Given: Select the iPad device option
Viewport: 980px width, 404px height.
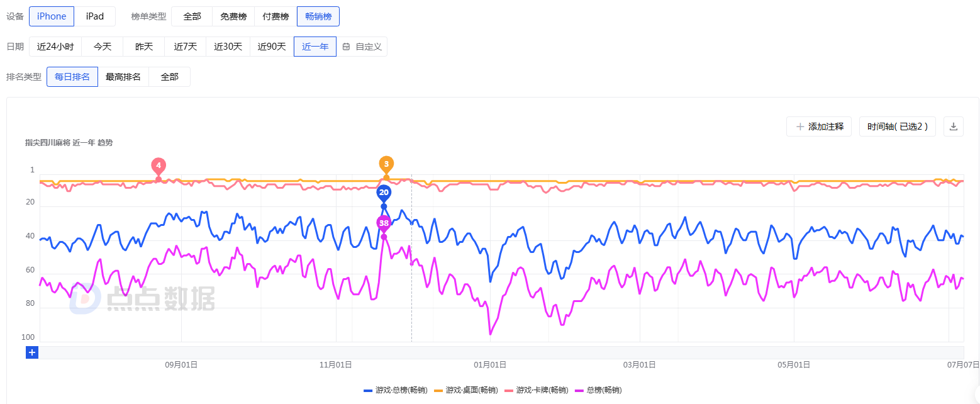Looking at the screenshot, I should coord(95,16).
